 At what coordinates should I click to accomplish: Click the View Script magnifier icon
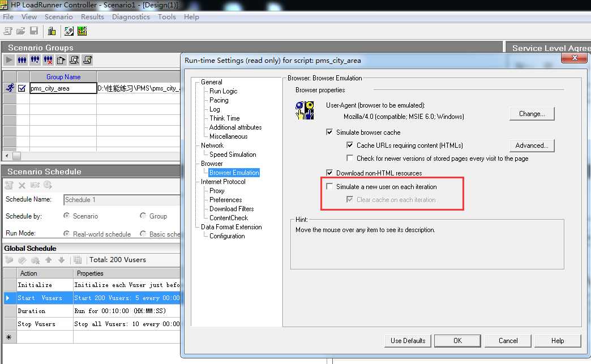[x=74, y=60]
